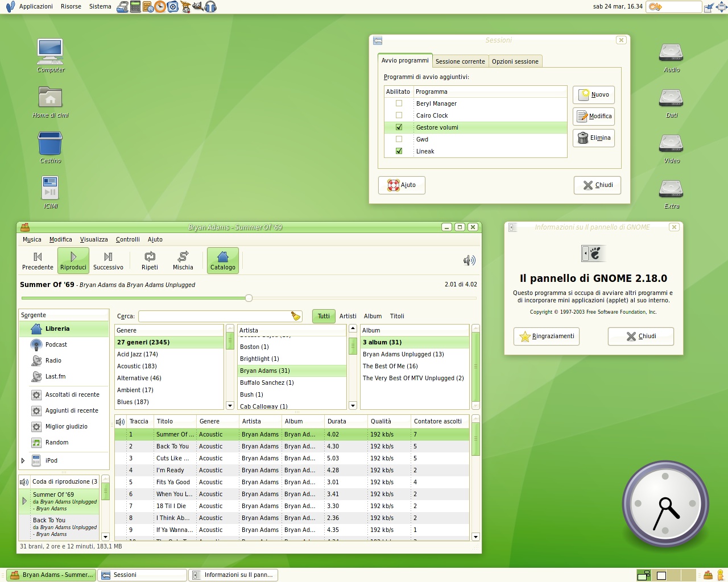Image resolution: width=728 pixels, height=582 pixels.
Task: Click the clear search broom icon
Action: [295, 316]
